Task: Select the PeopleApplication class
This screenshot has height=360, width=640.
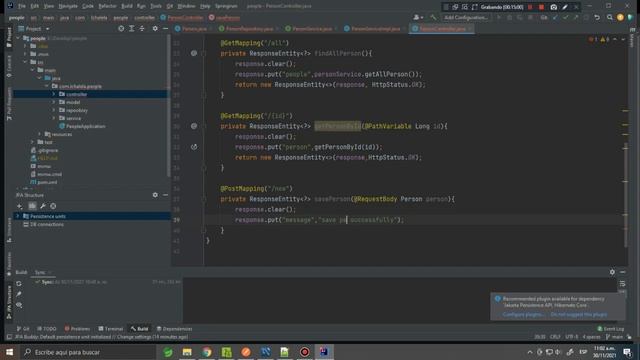Action: (x=82, y=126)
